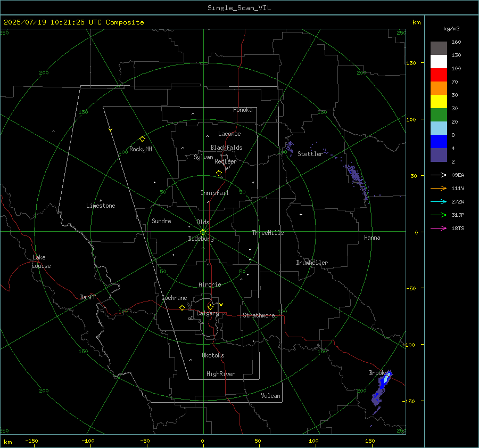Click the Banff label
The image size is (479, 448).
click(x=88, y=297)
